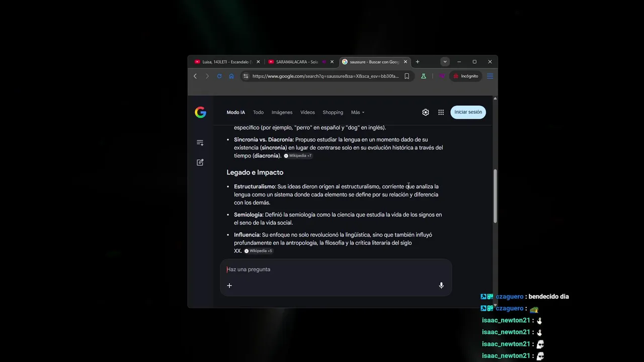Click the Influencia bullet term
644x362 pixels.
[247, 235]
